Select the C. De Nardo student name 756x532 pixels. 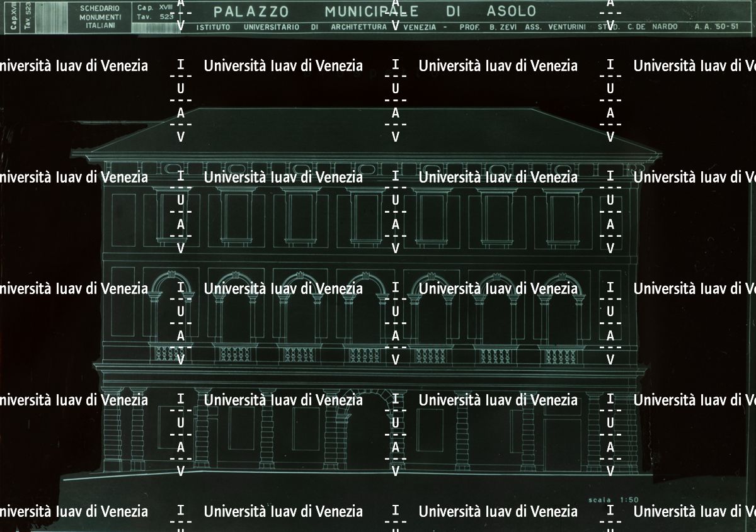coord(653,27)
